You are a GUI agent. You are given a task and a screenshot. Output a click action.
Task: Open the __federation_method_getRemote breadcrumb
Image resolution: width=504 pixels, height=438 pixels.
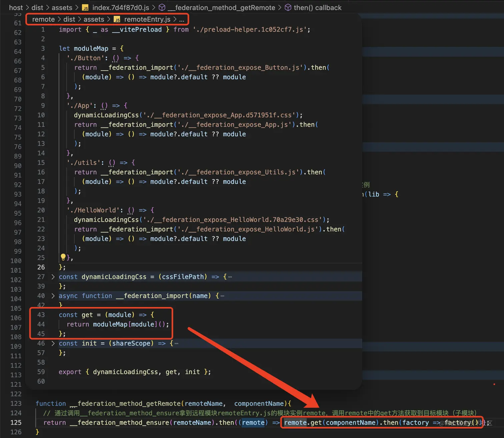221,8
